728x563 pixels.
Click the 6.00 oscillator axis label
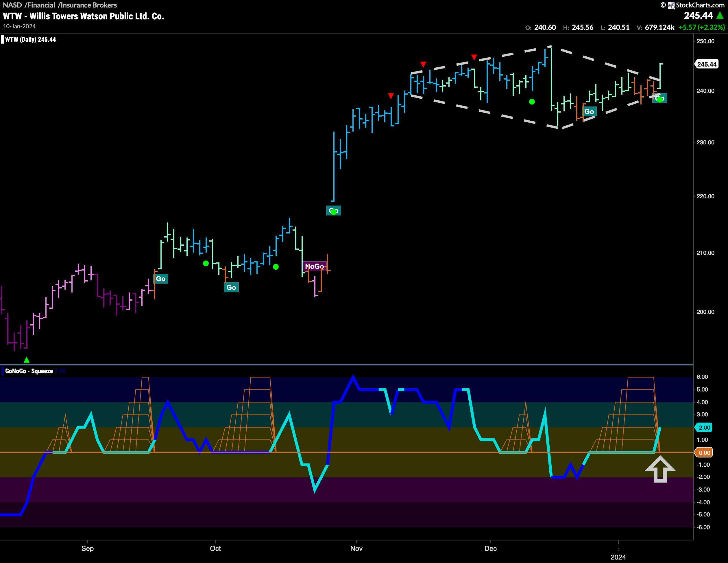(x=702, y=377)
